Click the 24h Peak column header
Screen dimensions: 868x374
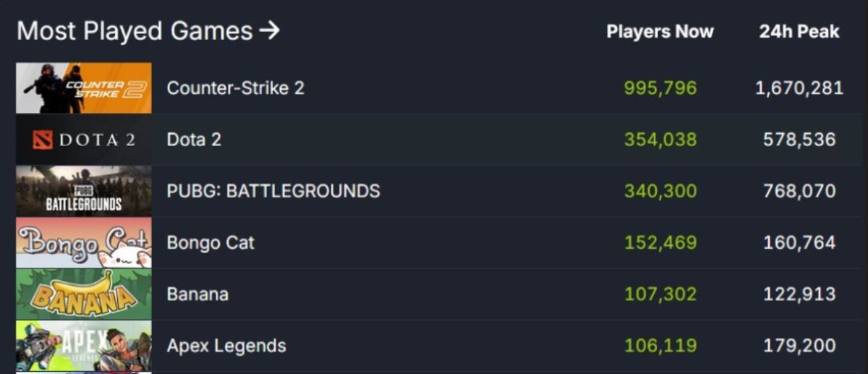tap(799, 32)
